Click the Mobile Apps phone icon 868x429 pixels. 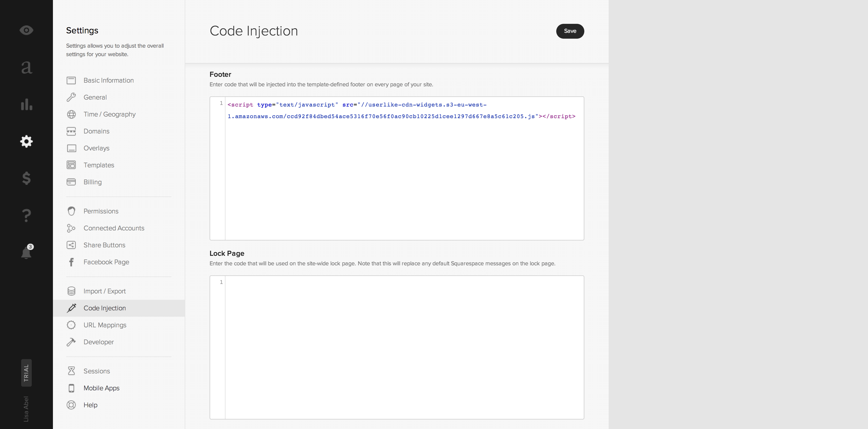(x=71, y=388)
